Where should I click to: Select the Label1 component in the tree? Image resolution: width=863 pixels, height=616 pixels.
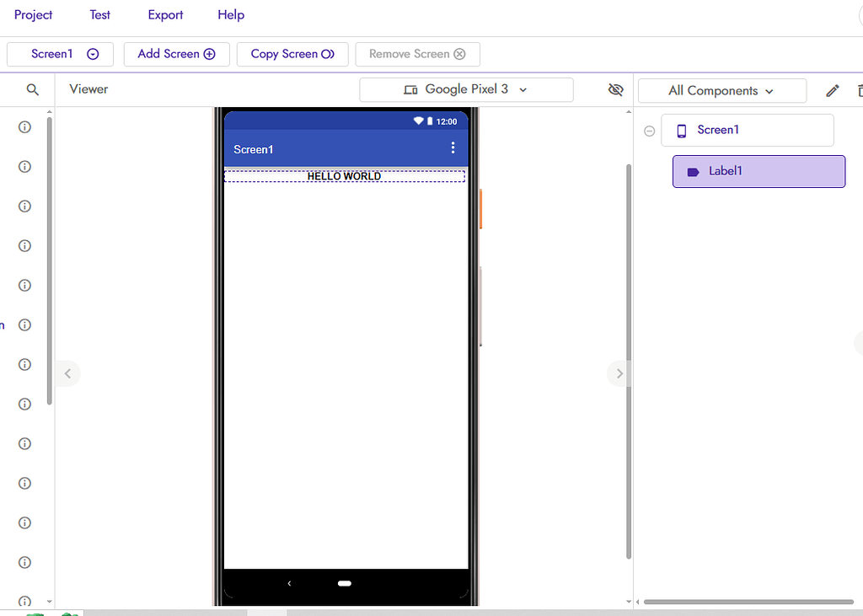coord(758,171)
